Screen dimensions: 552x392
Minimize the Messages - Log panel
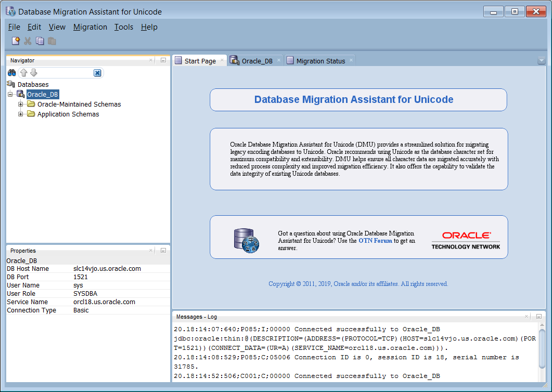click(538, 316)
